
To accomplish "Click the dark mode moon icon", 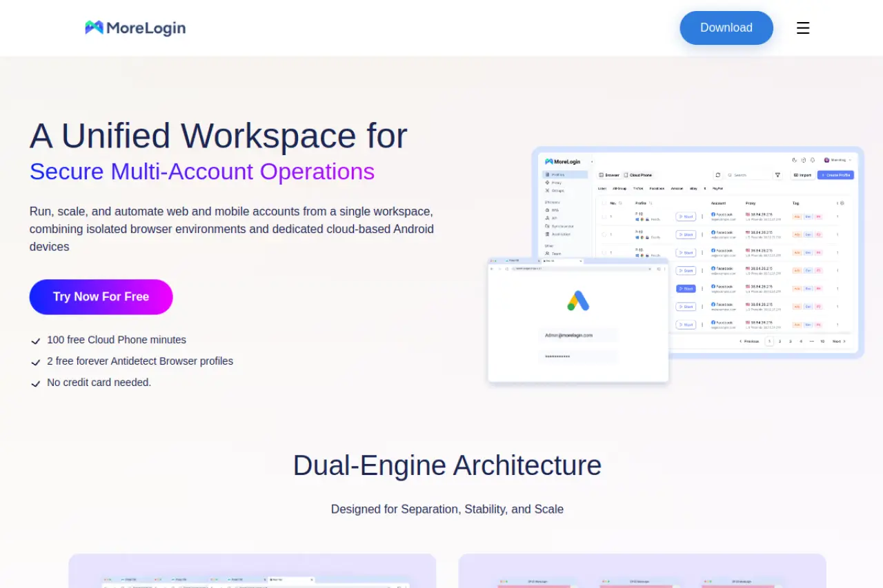I will pos(794,160).
